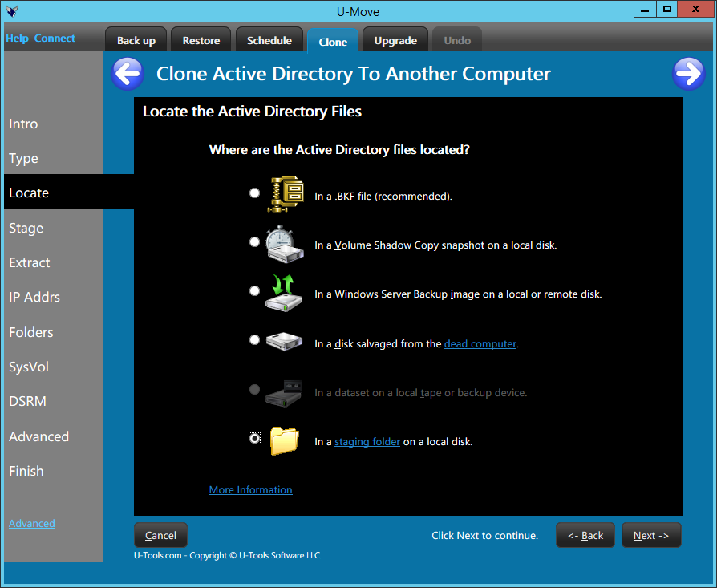Click 'In a .BKF file (recommended).' text

click(383, 197)
